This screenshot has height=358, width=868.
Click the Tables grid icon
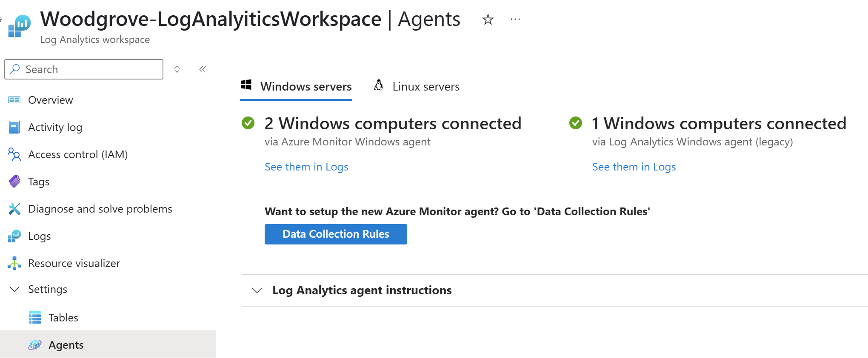pyautogui.click(x=35, y=318)
